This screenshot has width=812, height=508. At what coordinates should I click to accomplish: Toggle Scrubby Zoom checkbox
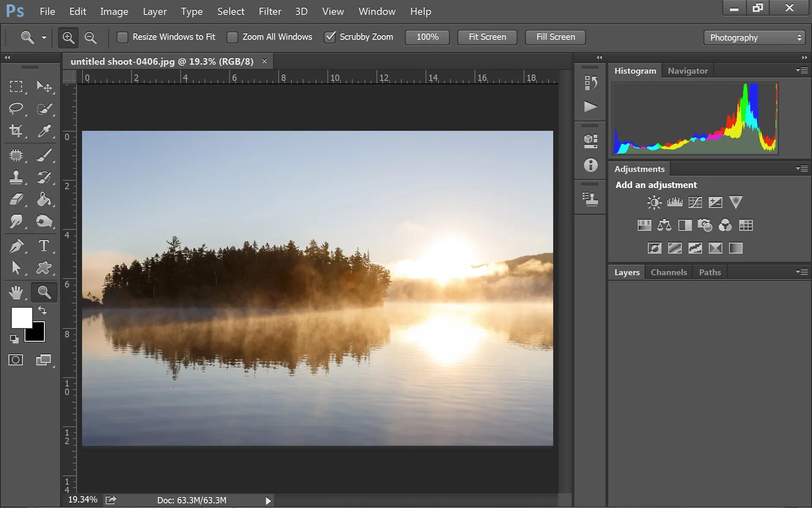[x=329, y=37]
